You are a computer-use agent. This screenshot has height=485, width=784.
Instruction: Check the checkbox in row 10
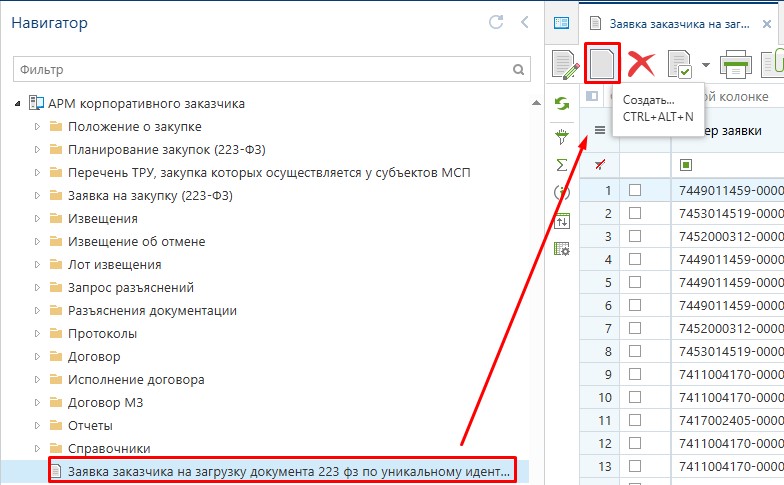tap(635, 397)
